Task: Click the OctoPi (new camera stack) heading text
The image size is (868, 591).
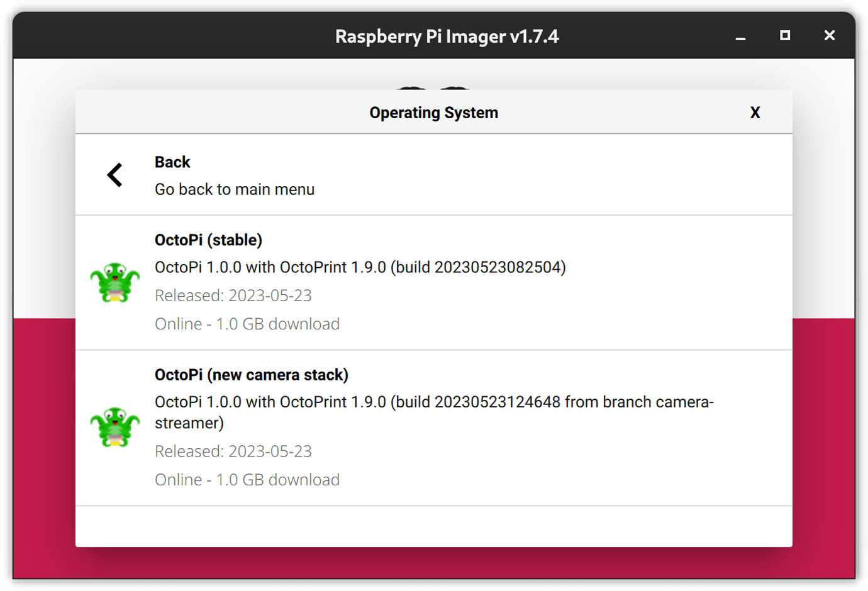Action: (x=252, y=374)
